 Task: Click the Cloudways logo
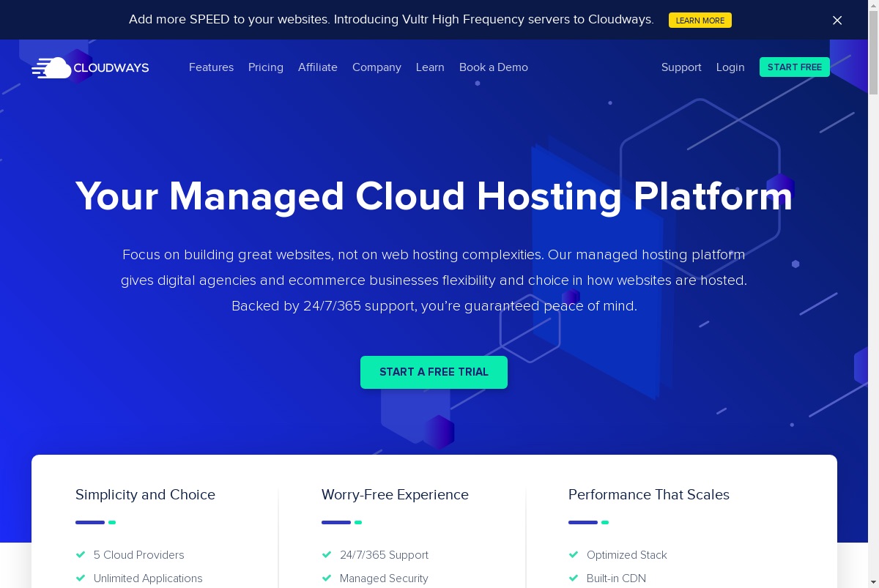[x=90, y=67]
